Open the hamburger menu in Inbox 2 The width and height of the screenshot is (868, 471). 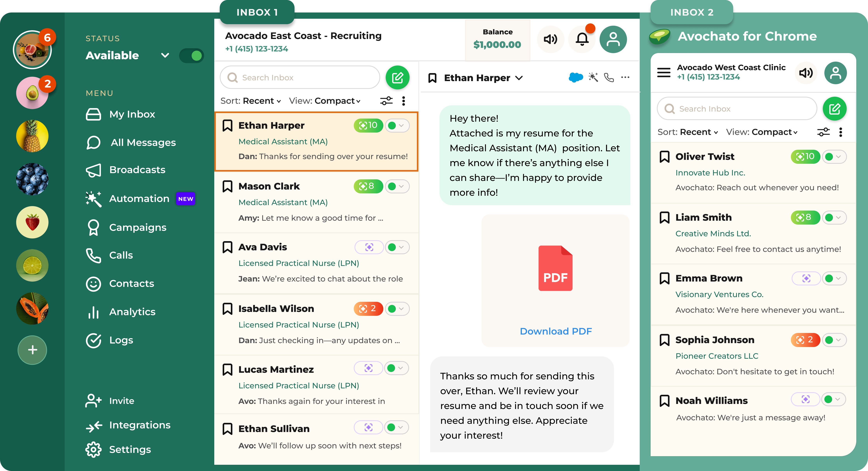[664, 73]
